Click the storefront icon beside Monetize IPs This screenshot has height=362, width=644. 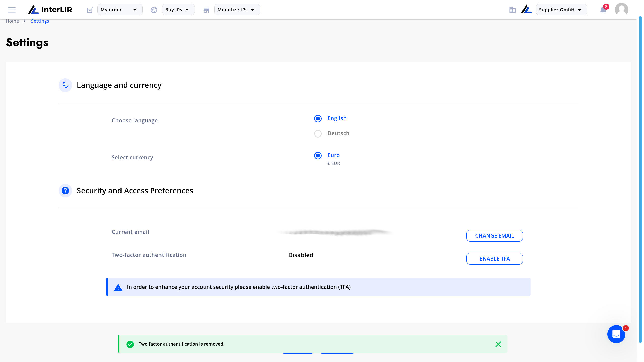(x=206, y=10)
